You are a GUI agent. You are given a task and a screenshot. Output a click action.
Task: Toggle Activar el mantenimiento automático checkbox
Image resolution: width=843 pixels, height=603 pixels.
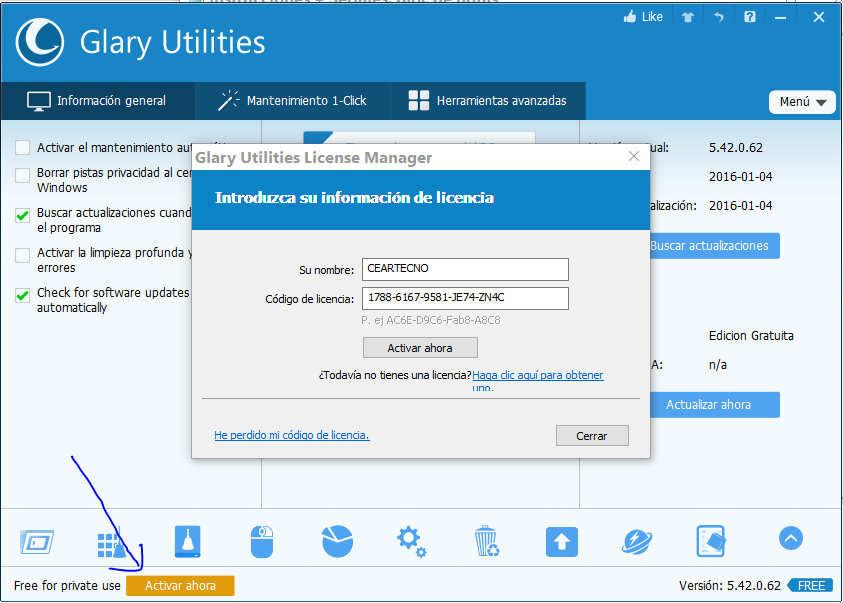(x=23, y=148)
